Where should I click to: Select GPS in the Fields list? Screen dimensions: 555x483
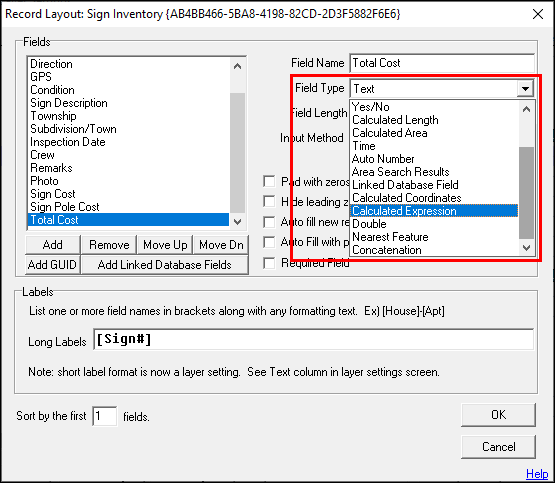click(x=128, y=77)
